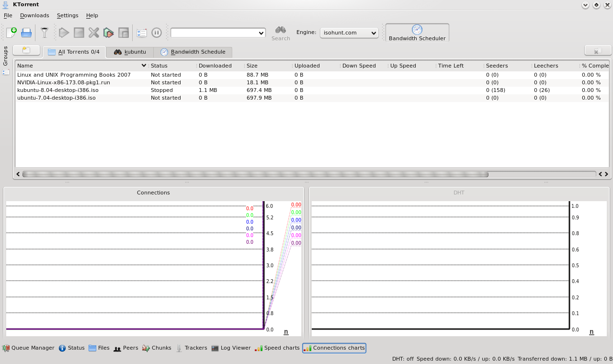The image size is (613, 364).
Task: Open the Trackers bottom tab
Action: (x=192, y=348)
